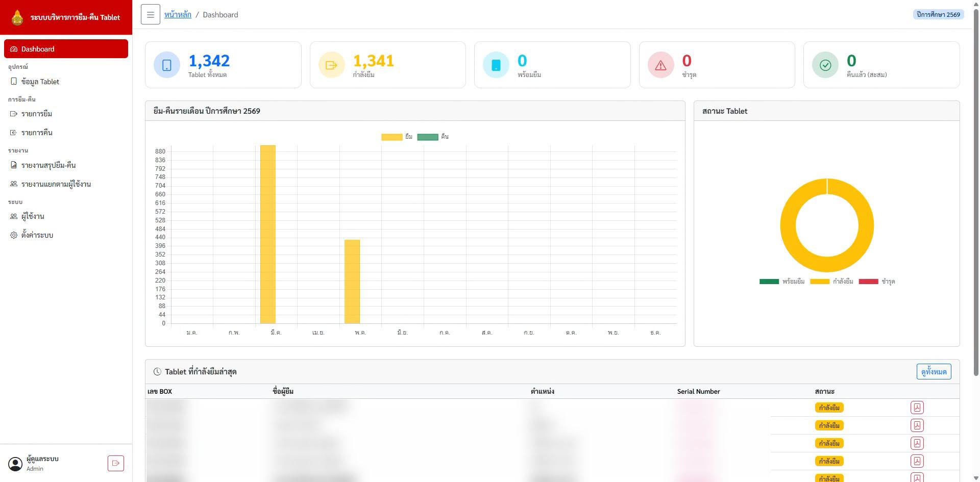
Task: Toggle sidebar with hamburger menu button
Action: click(150, 14)
